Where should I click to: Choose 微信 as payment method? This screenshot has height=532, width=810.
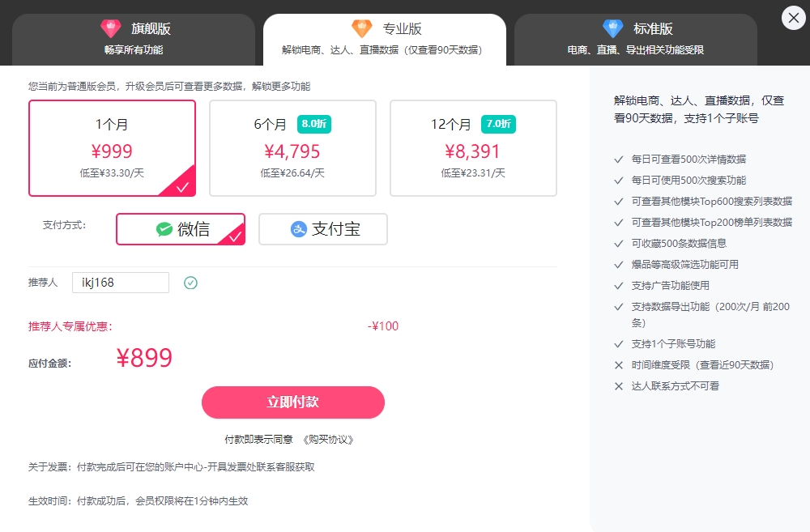click(x=181, y=229)
